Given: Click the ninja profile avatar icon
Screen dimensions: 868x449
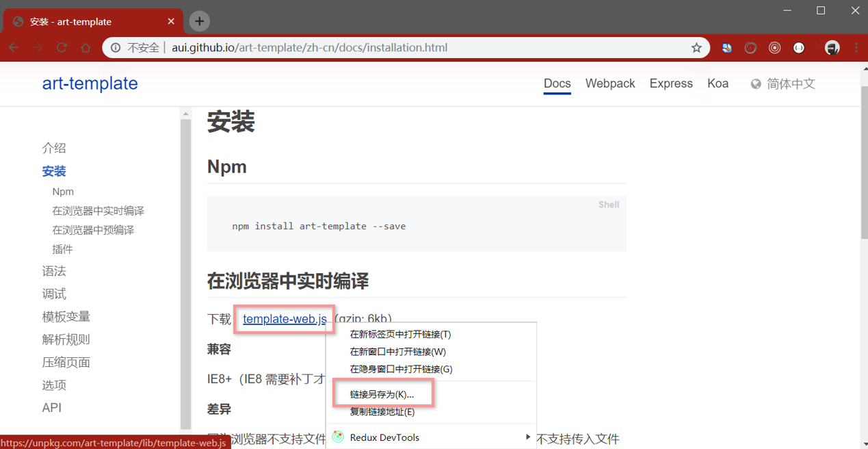Looking at the screenshot, I should 832,48.
